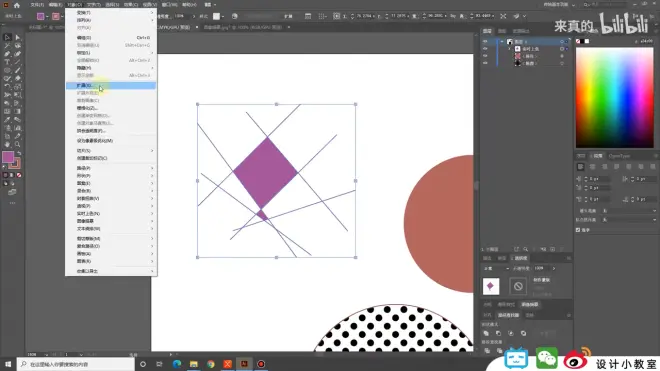Select the Hand tool
The height and width of the screenshot is (371, 660).
point(7,144)
